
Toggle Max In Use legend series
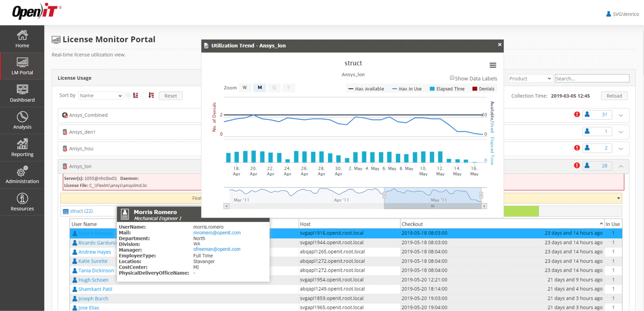pyautogui.click(x=407, y=89)
